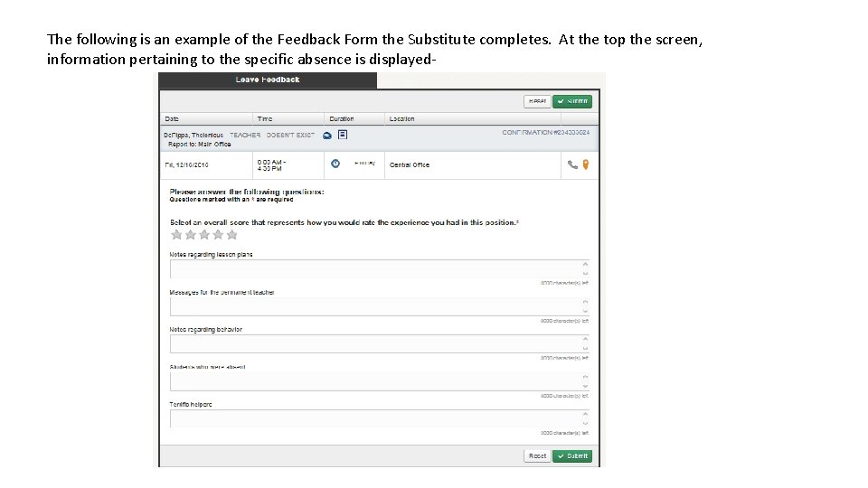Click the Full Day duration text
Viewport: 868px width, 488px height.
coord(364,164)
